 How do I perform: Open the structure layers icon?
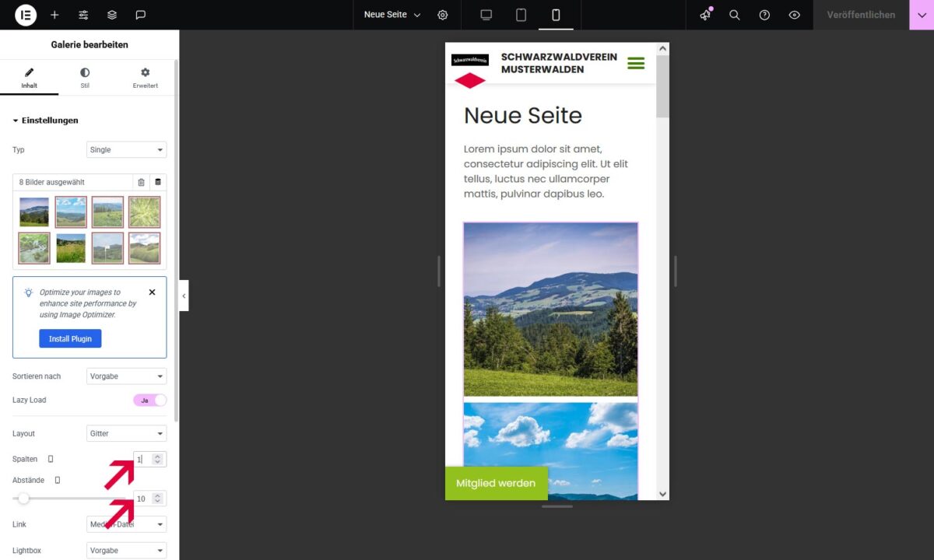pyautogui.click(x=112, y=15)
